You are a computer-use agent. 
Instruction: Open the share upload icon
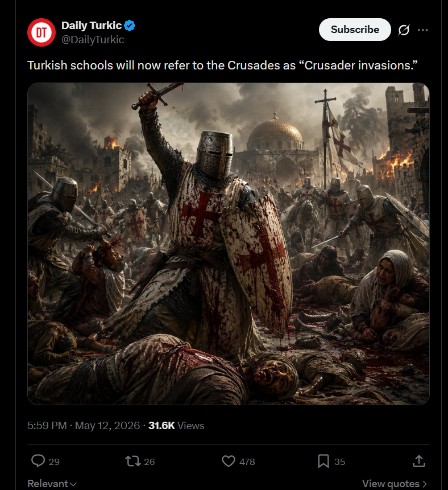(419, 461)
